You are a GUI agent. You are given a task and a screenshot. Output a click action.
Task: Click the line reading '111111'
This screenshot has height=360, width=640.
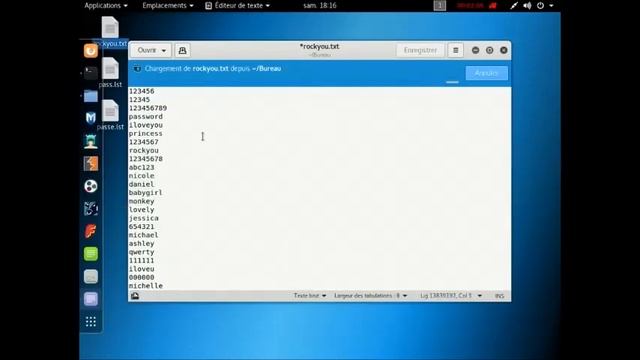pos(142,260)
